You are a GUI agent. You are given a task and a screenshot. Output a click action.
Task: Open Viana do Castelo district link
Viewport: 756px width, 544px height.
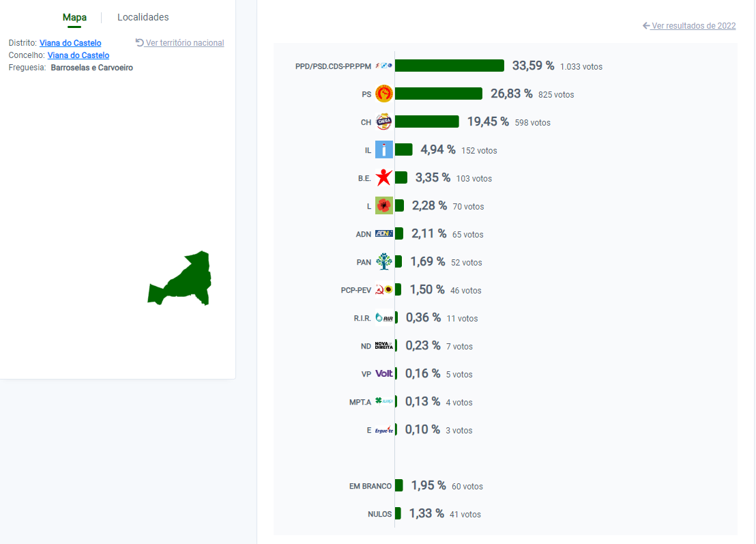click(x=70, y=43)
